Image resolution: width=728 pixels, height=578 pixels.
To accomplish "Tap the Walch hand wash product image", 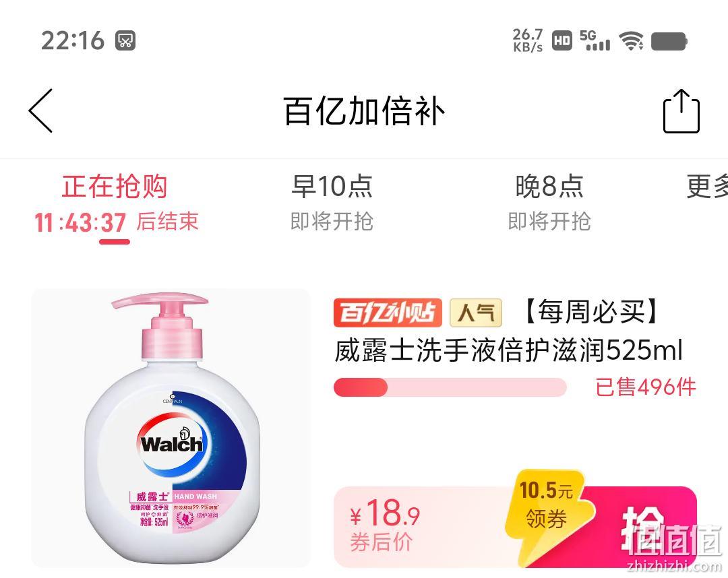I will click(x=171, y=428).
